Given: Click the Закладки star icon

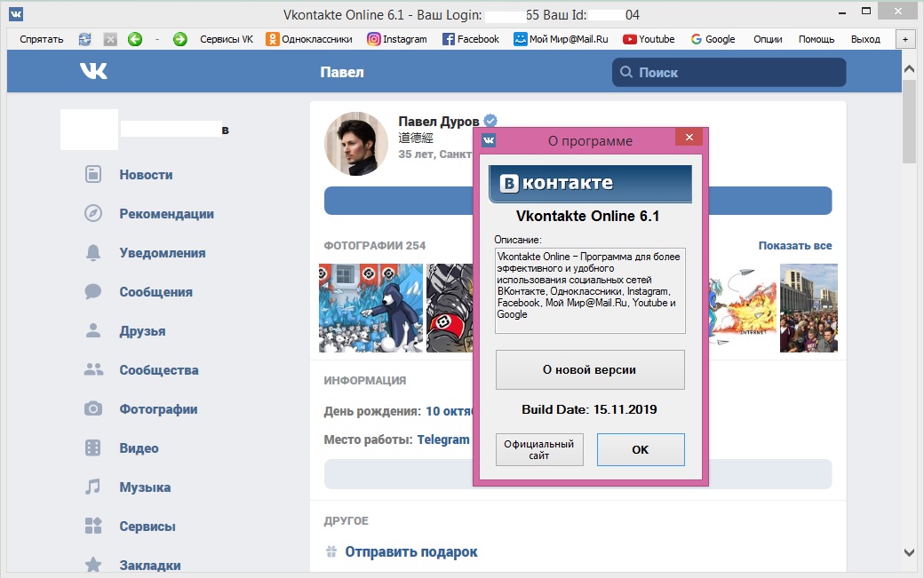Looking at the screenshot, I should pyautogui.click(x=93, y=565).
